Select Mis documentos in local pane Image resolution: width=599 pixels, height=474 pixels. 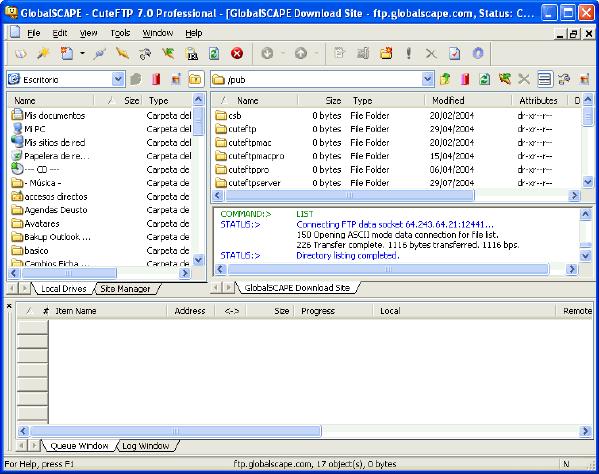(x=49, y=115)
